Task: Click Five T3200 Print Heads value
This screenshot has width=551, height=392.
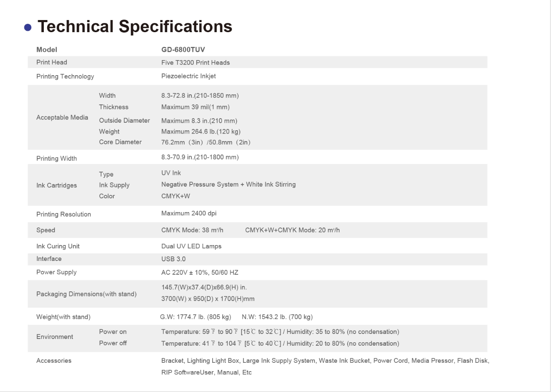Action: [195, 63]
